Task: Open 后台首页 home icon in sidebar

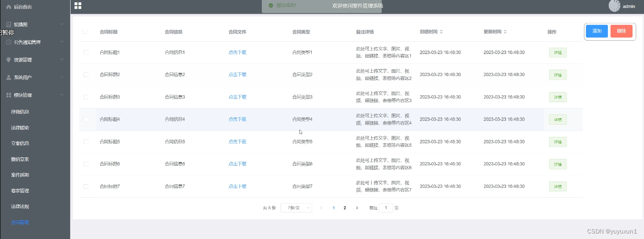Action: click(x=9, y=7)
